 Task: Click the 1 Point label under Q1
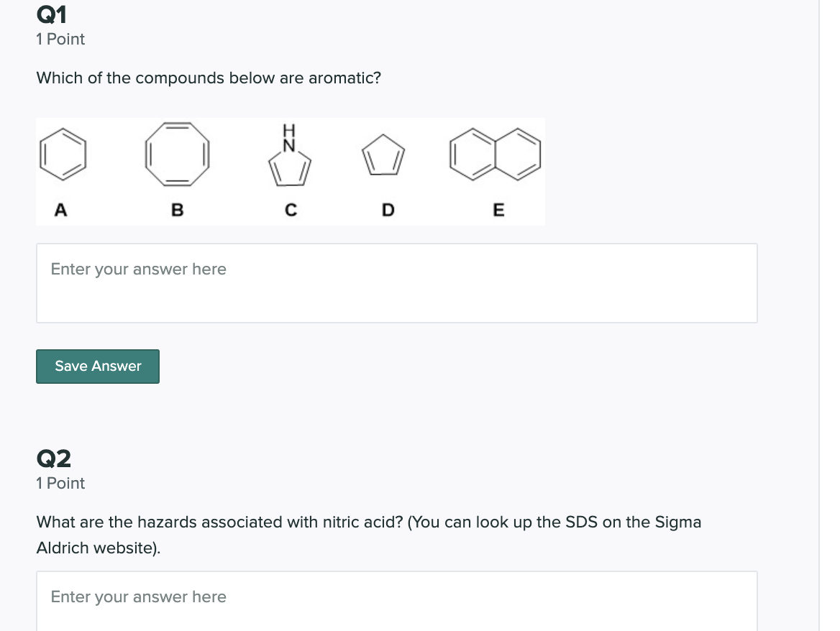pos(60,40)
